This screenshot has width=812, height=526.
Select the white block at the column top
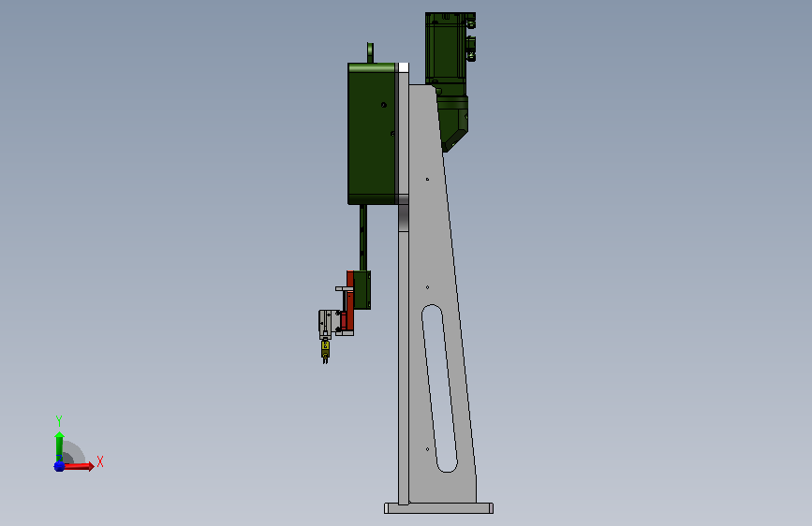click(404, 67)
